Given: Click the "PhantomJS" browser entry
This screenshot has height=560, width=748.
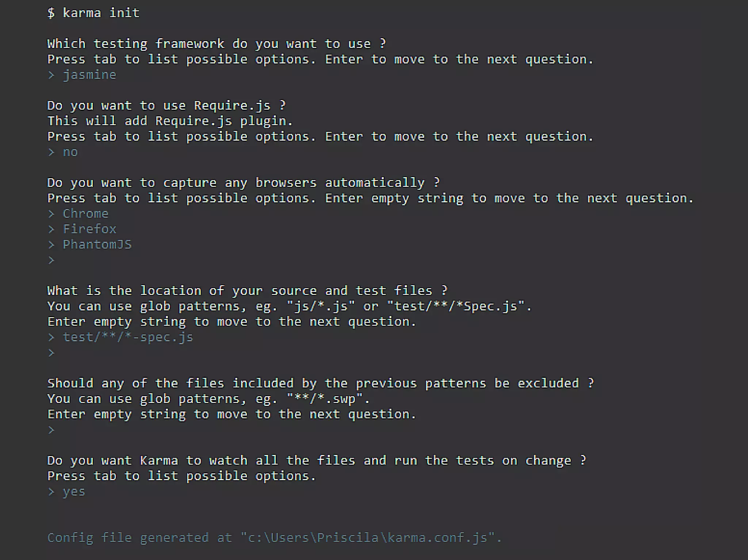Looking at the screenshot, I should point(97,244).
